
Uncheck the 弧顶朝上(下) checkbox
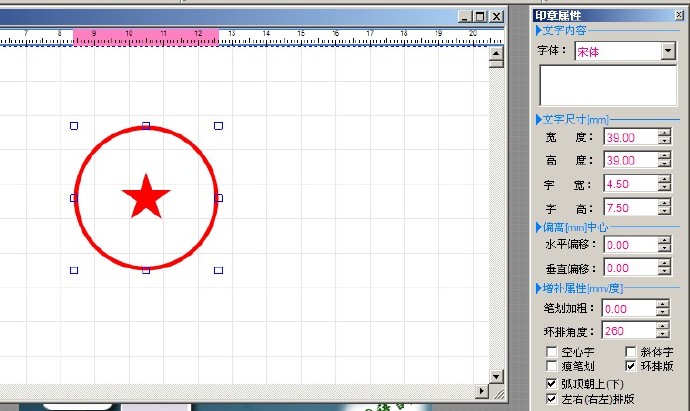pos(551,383)
